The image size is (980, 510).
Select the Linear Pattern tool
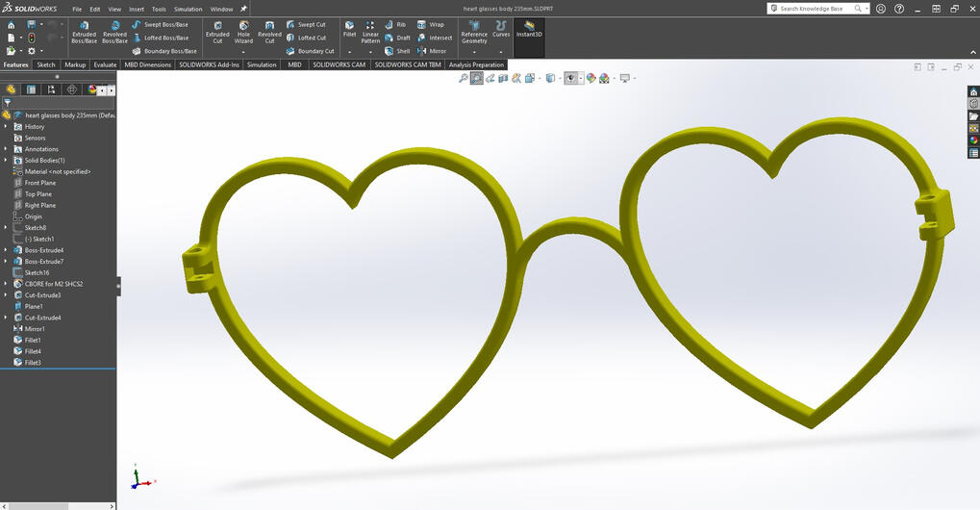(x=370, y=33)
